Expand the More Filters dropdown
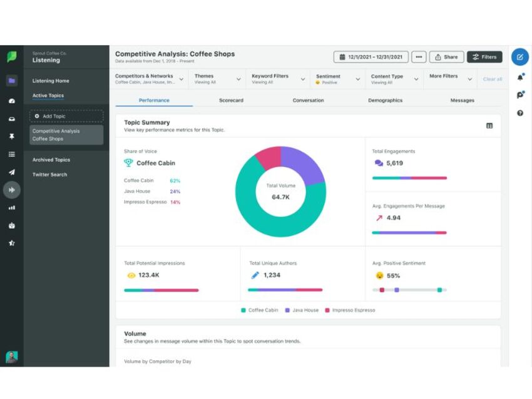Screen dimensions: 532x399 450,79
